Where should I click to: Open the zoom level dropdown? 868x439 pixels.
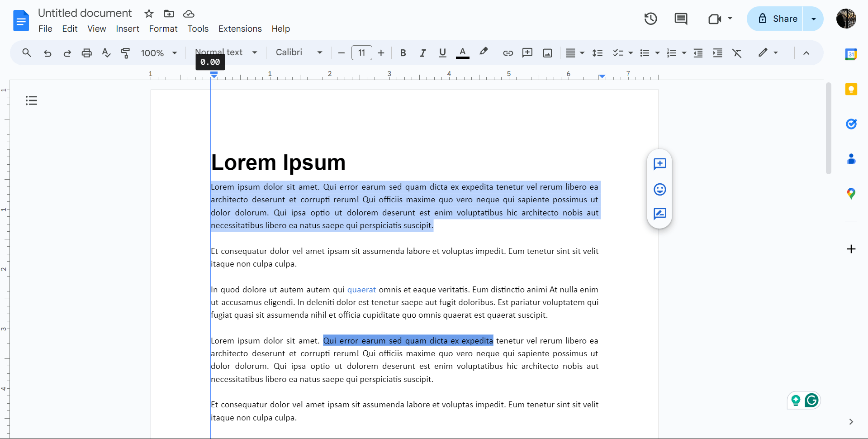click(158, 53)
